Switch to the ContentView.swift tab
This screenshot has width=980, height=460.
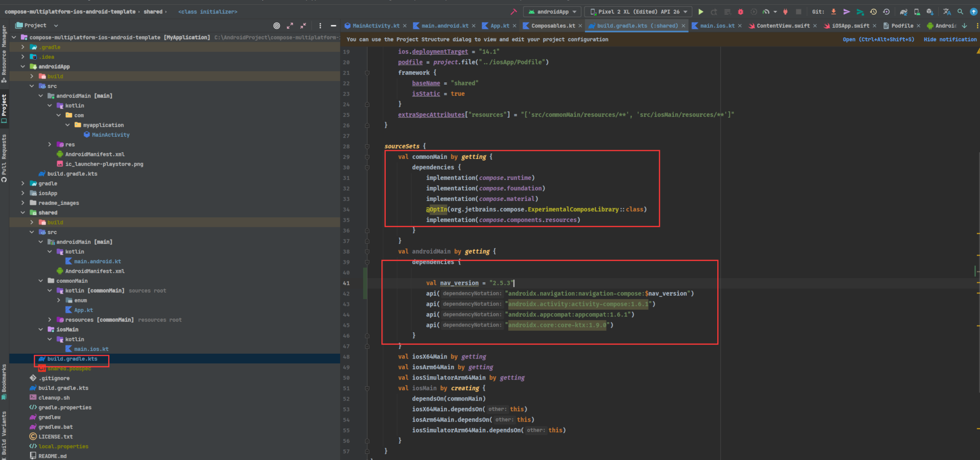(783, 26)
